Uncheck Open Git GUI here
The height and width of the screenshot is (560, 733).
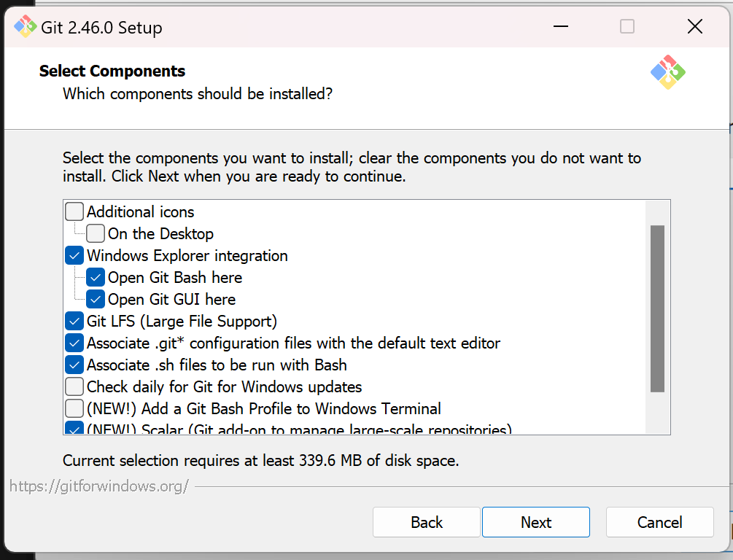(x=96, y=300)
